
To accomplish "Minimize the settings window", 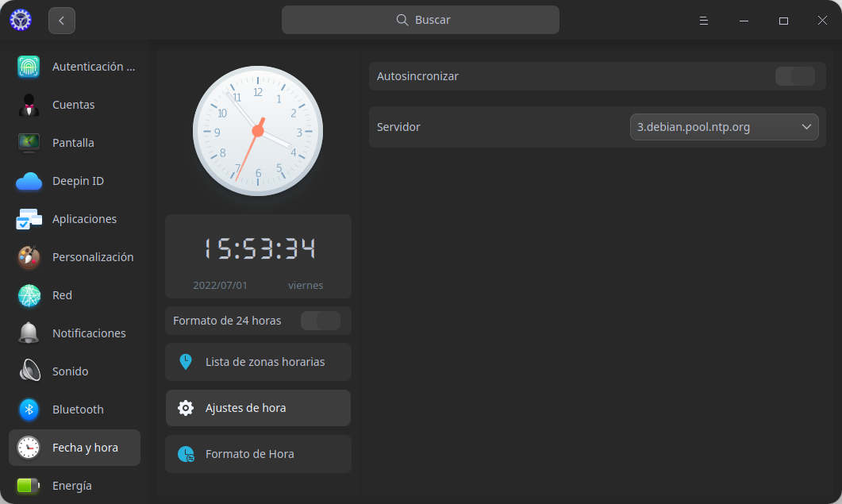I will pos(744,21).
